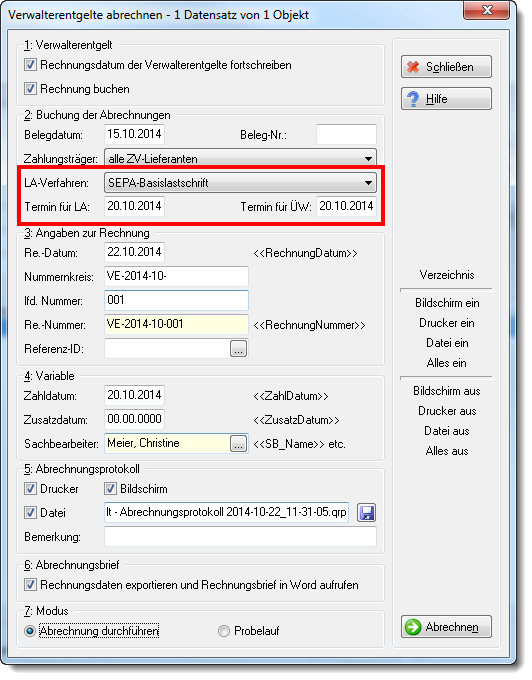Select the Probelauf radio option
Screen dimensions: 532x680
[224, 631]
